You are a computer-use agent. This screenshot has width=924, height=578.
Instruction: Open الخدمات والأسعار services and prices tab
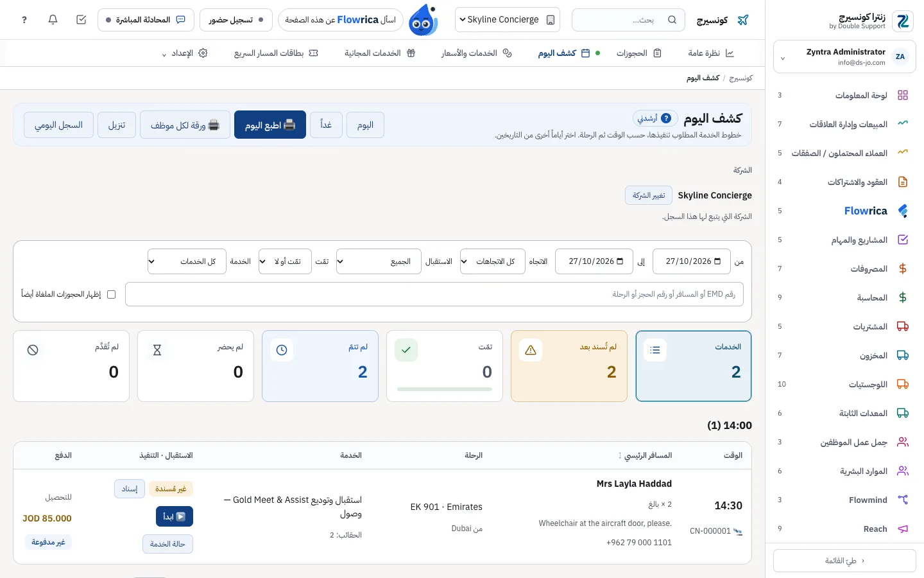tap(476, 53)
